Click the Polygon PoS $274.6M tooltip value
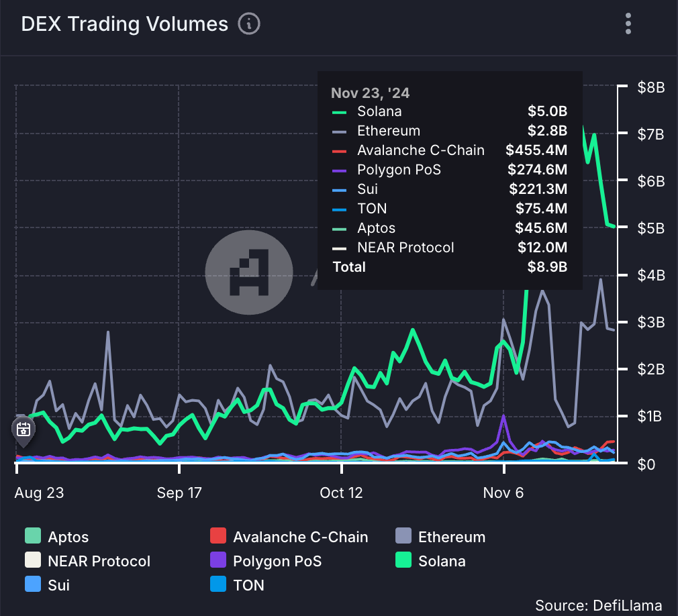The image size is (678, 616). tap(537, 170)
